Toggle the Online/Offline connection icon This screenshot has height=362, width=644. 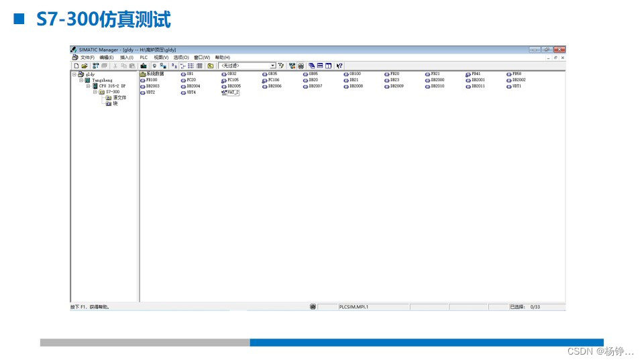(162, 66)
